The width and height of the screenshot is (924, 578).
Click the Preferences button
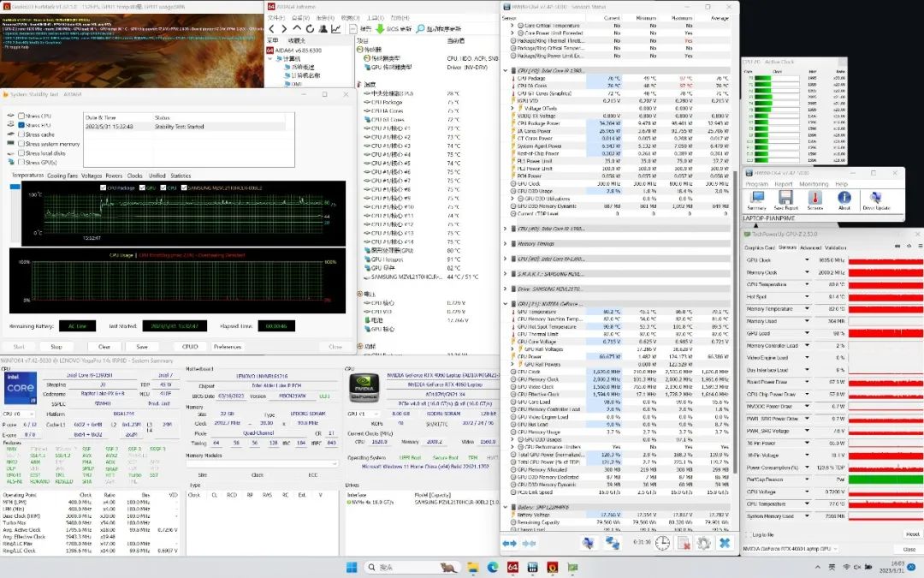227,347
